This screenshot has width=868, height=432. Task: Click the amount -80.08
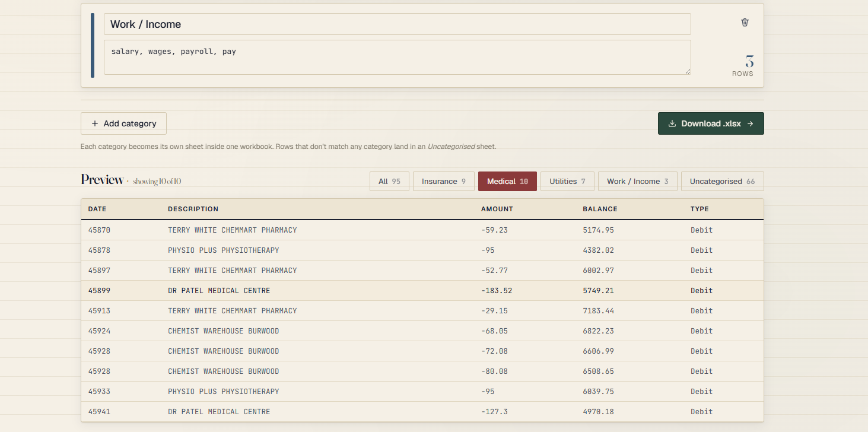494,371
